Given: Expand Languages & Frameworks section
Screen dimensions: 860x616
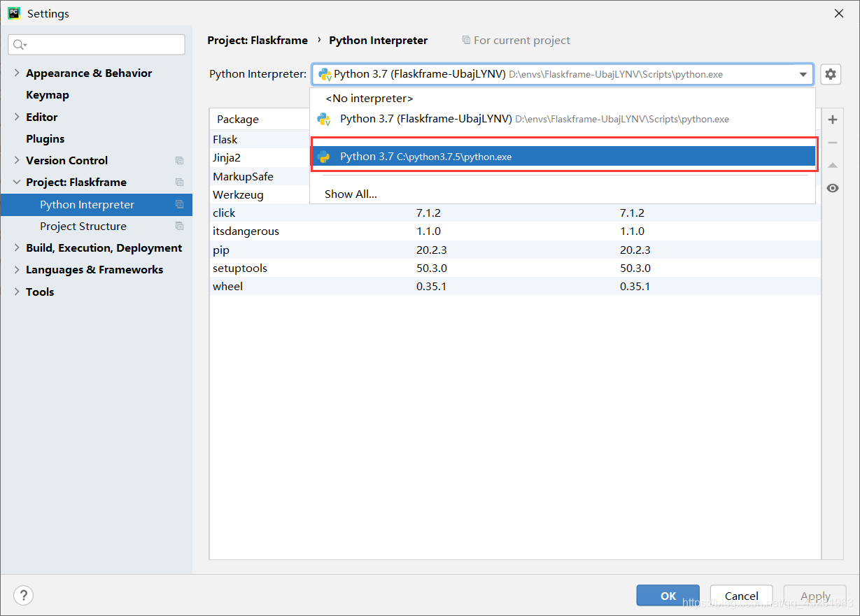Looking at the screenshot, I should (x=17, y=270).
